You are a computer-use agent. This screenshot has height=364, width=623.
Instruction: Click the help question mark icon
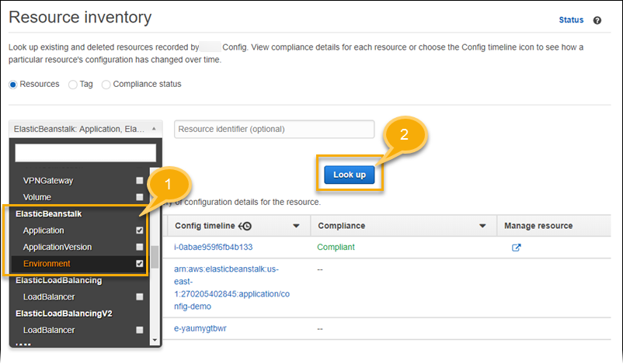point(597,20)
